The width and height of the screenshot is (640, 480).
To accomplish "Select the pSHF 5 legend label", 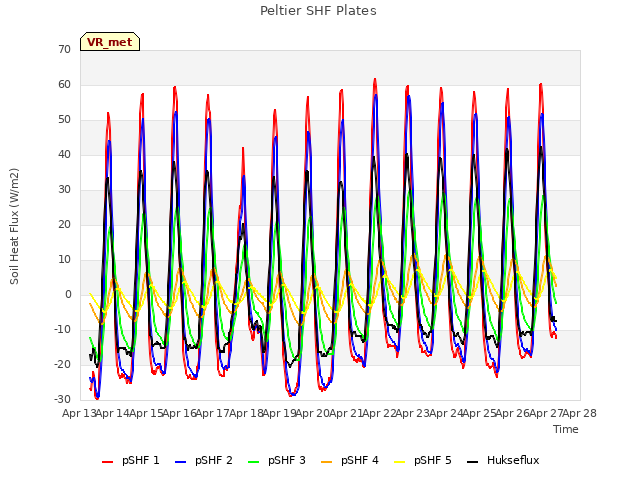I will coord(433,460).
